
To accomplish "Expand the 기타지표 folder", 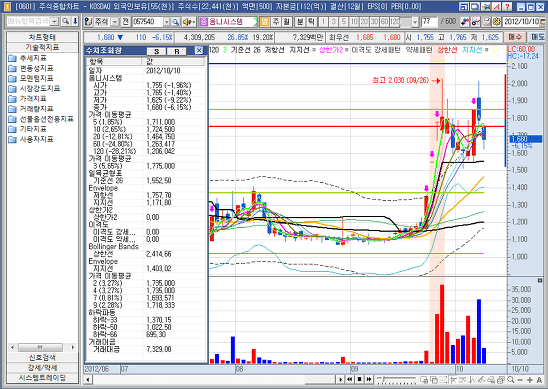I will (x=28, y=129).
